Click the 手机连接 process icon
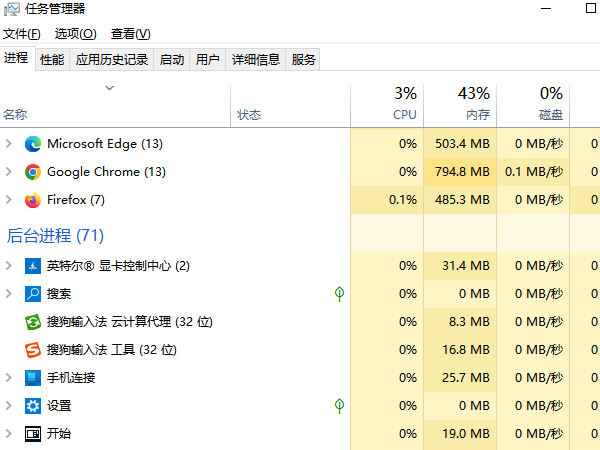 tap(33, 378)
